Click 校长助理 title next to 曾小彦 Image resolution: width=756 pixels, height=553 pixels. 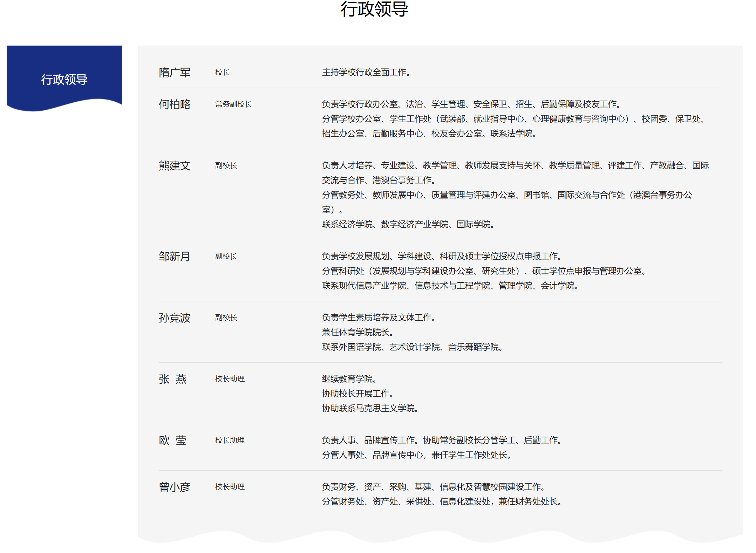point(230,487)
